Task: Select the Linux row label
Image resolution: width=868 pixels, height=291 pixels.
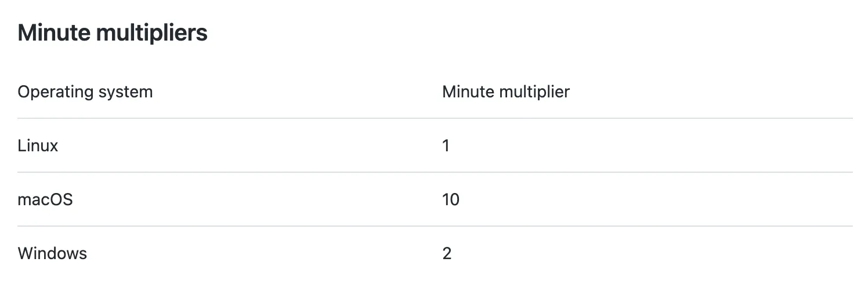Action: point(38,145)
